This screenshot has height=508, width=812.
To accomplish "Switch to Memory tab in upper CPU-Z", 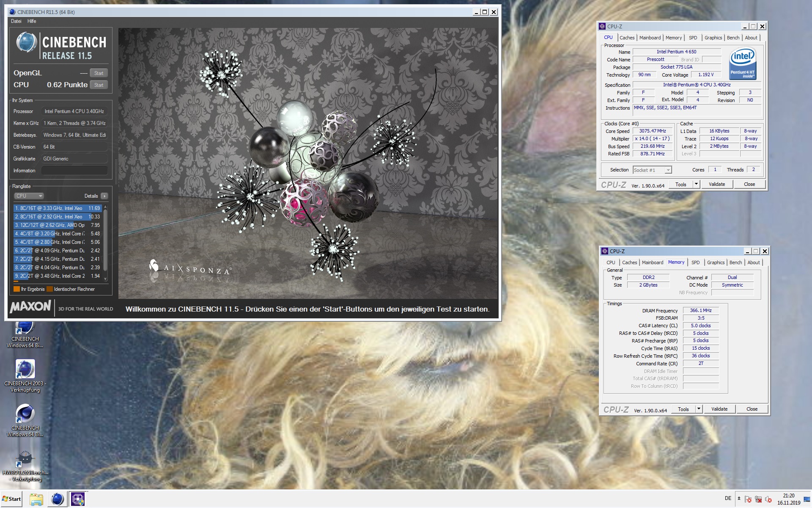I will (x=674, y=38).
